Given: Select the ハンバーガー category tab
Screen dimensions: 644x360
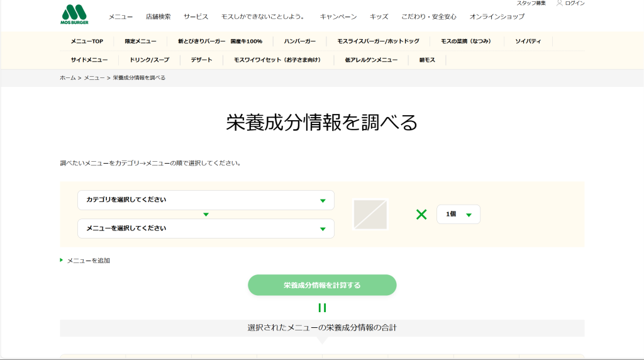Looking at the screenshot, I should pos(299,41).
